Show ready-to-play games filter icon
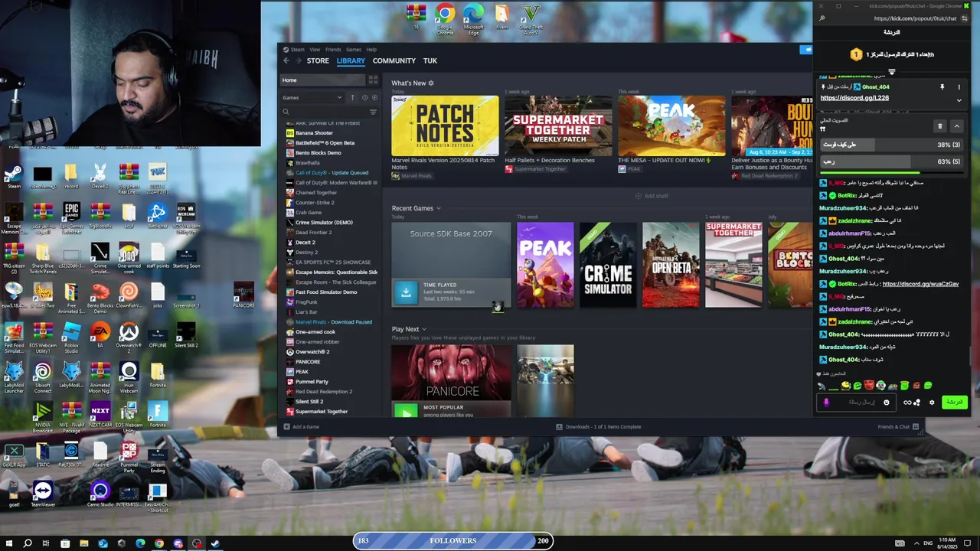Screen dimensions: 980x551 (x=374, y=97)
